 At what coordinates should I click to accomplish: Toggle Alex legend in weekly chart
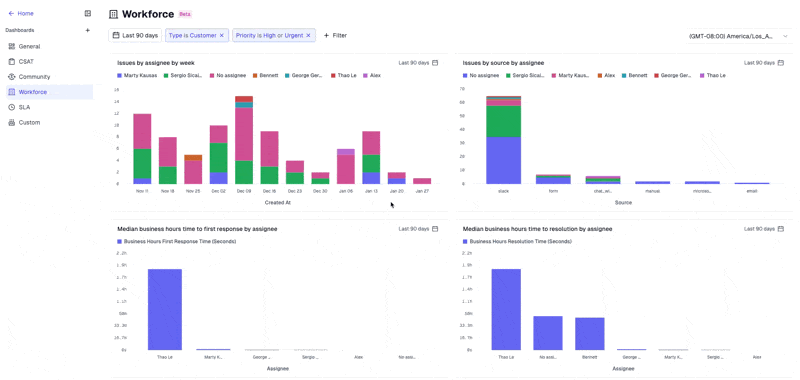coord(371,75)
